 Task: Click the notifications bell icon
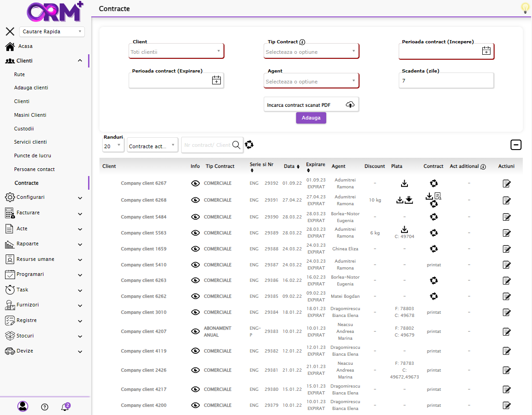(x=65, y=407)
